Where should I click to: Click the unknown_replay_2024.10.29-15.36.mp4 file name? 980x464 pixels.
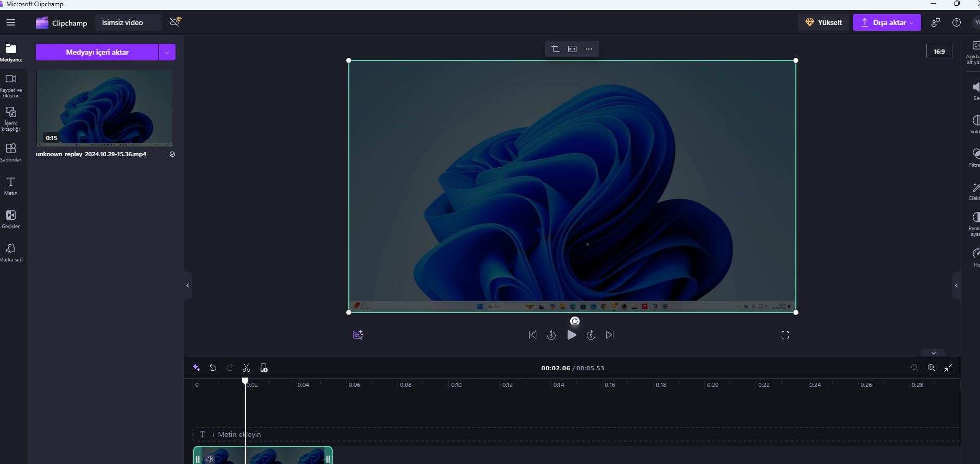pos(91,154)
